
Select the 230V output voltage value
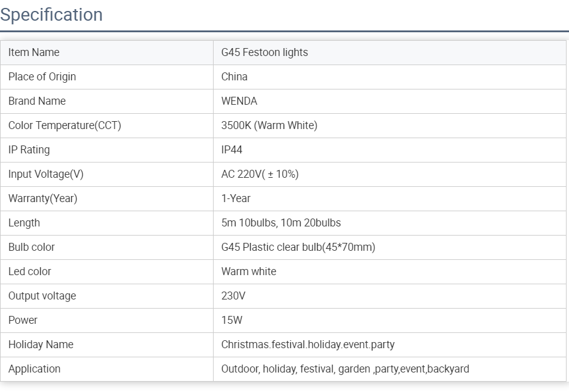(x=234, y=296)
